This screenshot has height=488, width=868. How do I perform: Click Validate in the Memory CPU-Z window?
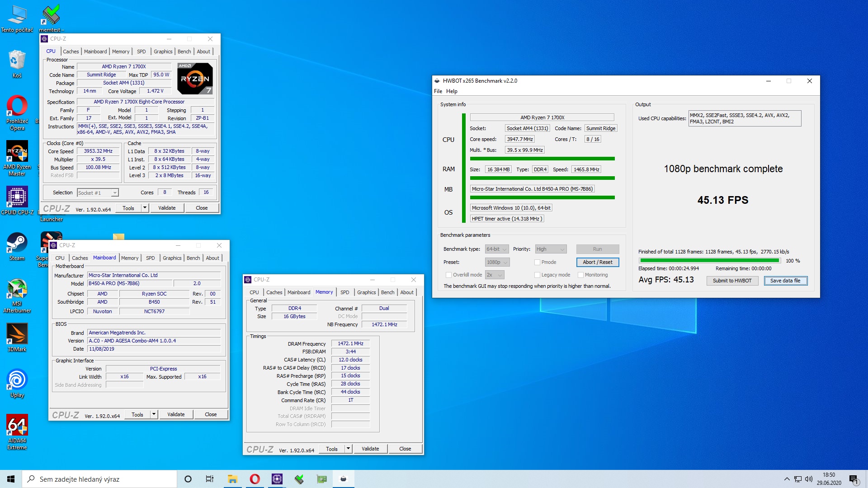point(370,449)
